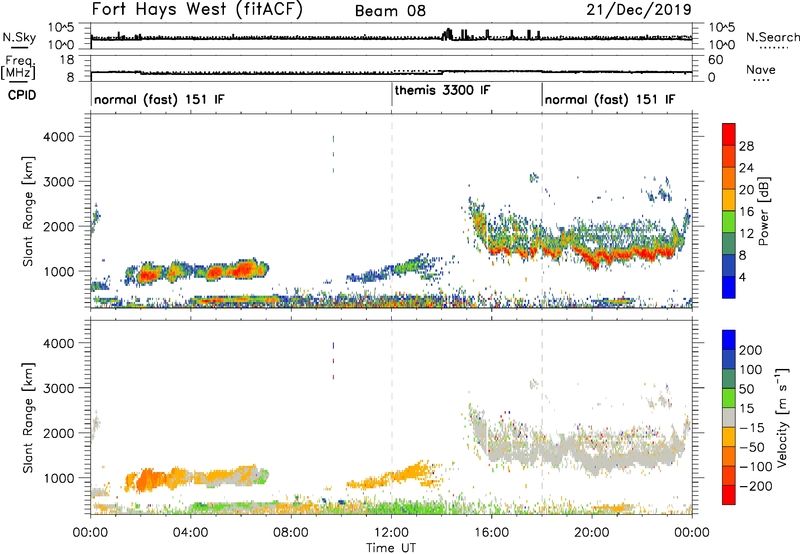The image size is (800, 554).
Task: Click the "Slant Range [km]" label of the power panel
Action: [x=28, y=211]
